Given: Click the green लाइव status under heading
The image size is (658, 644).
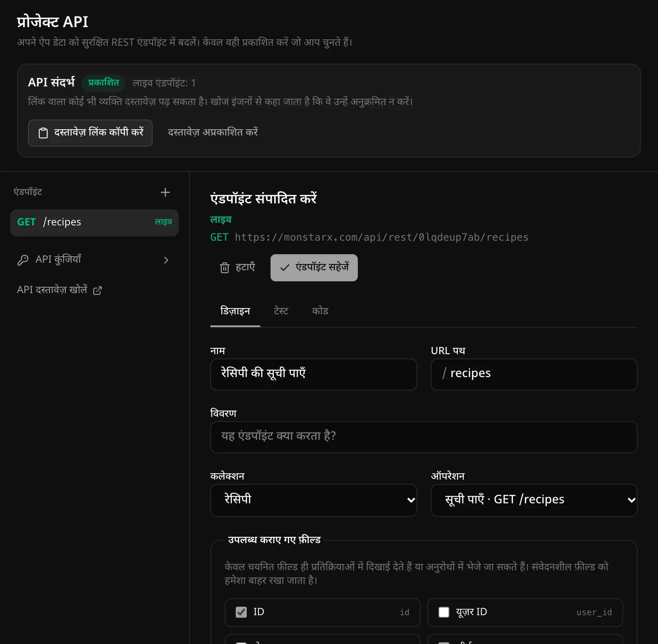Looking at the screenshot, I should [221, 220].
